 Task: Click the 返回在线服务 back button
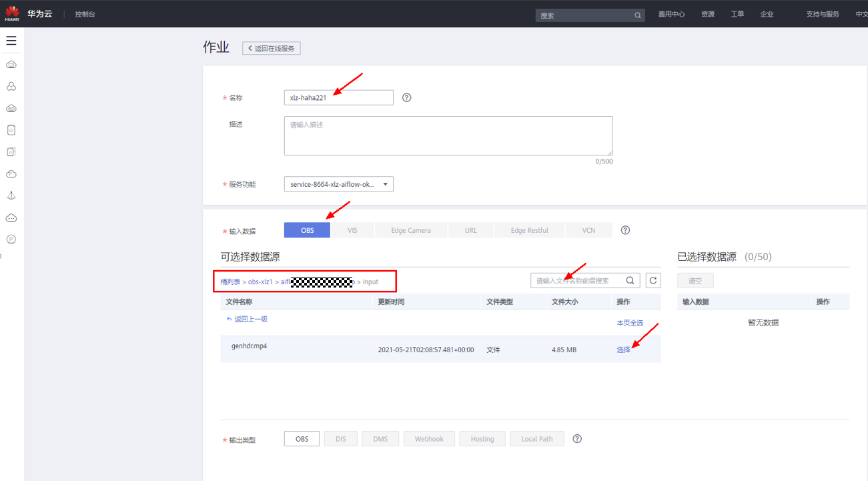coord(272,48)
